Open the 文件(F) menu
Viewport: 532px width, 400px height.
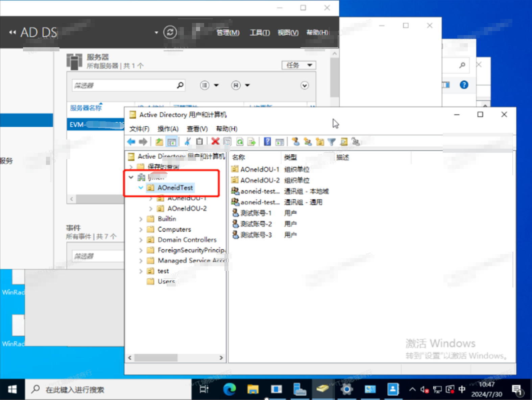click(x=140, y=129)
